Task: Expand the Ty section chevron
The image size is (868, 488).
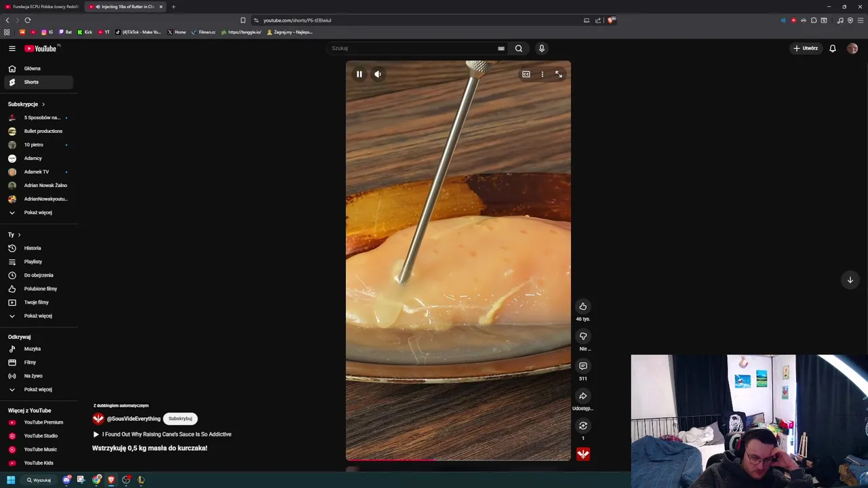Action: click(x=19, y=235)
